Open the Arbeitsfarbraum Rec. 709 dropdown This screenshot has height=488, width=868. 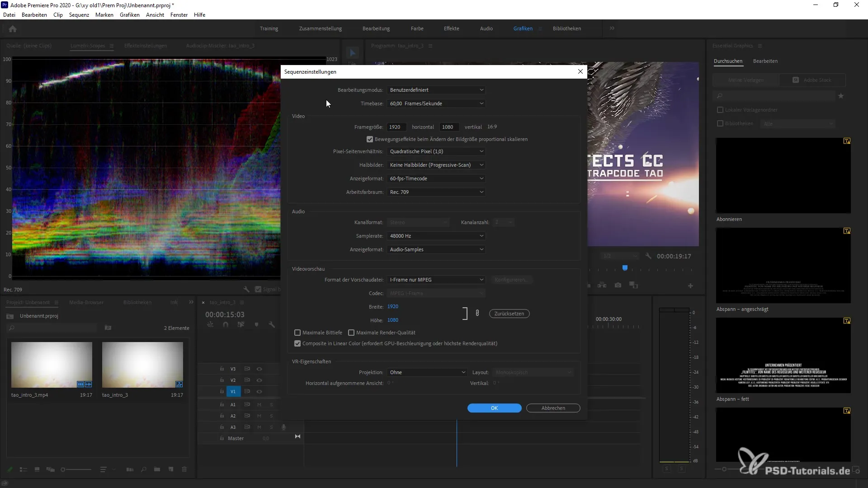(436, 192)
